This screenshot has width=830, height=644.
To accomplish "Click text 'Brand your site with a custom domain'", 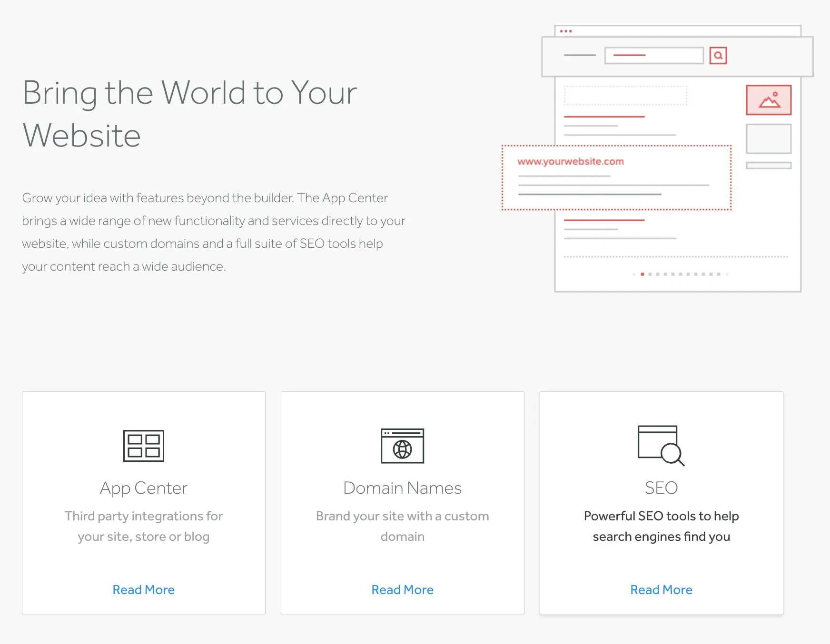I will coord(403,526).
